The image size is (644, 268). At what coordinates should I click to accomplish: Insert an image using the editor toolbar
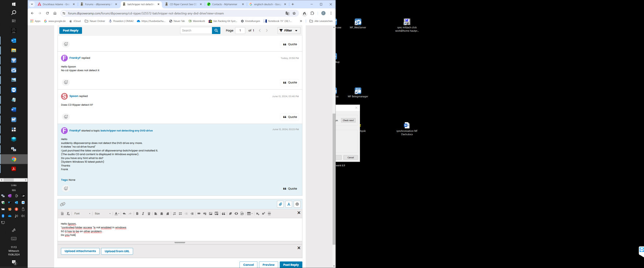pos(211,214)
